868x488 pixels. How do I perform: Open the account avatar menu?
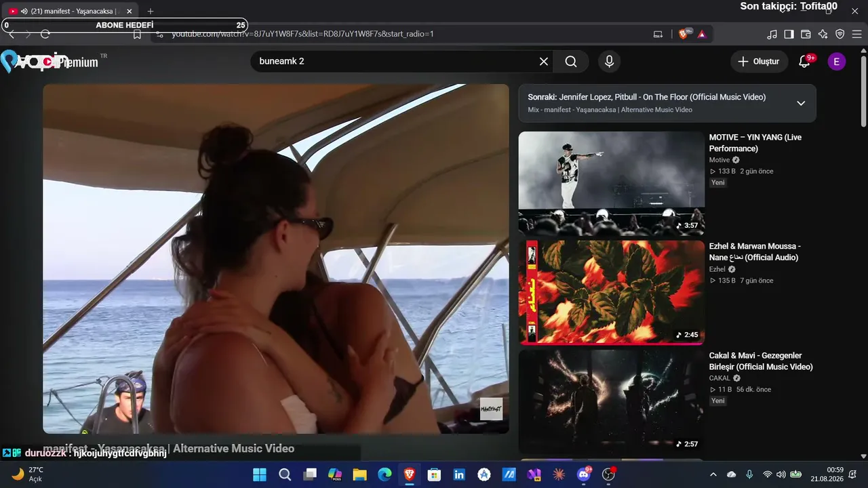click(837, 62)
